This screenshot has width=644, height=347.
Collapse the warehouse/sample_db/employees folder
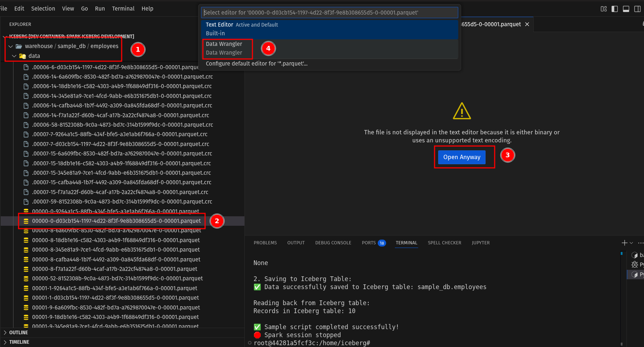[11, 46]
